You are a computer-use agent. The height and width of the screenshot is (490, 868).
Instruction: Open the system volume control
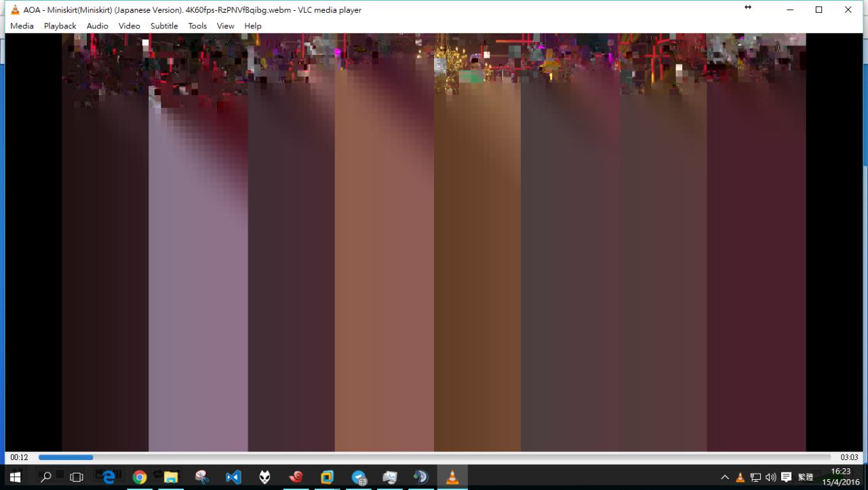click(771, 477)
